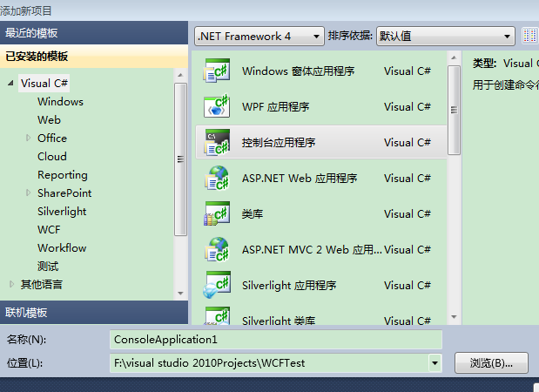
Task: Click the category tree scroll-up arrow
Action: [x=180, y=75]
